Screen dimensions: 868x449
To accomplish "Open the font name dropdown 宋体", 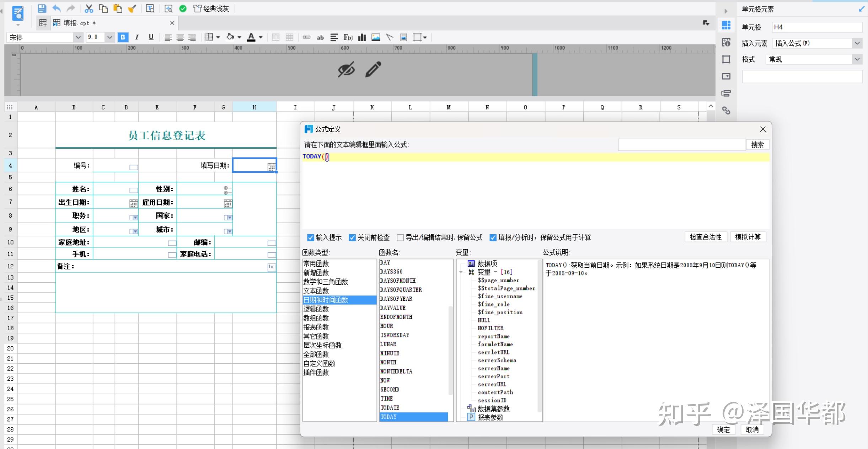I will click(x=78, y=37).
